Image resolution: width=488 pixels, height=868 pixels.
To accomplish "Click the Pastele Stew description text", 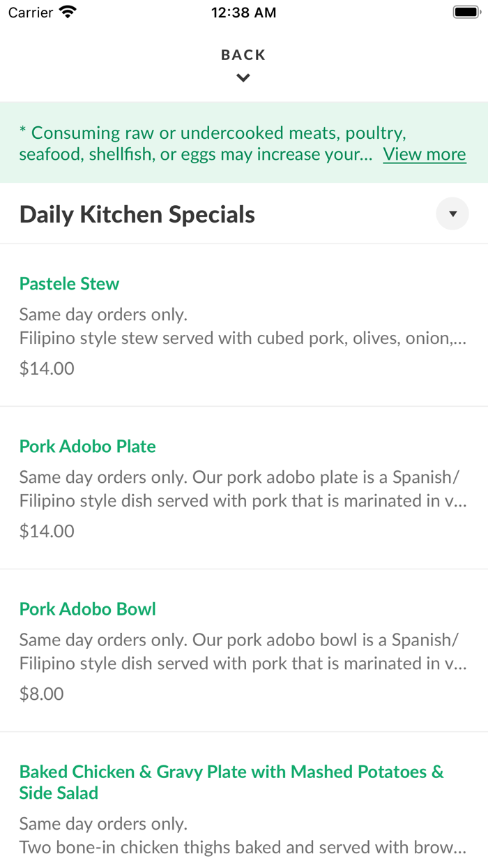I will click(x=243, y=327).
